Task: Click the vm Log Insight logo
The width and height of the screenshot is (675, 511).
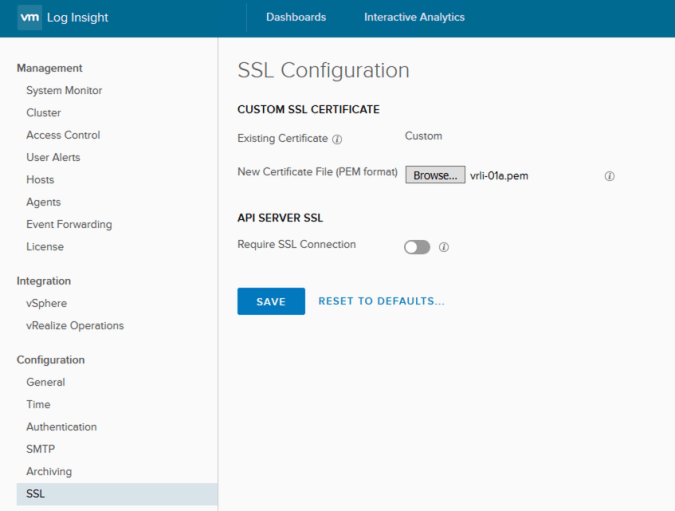Action: click(x=63, y=18)
